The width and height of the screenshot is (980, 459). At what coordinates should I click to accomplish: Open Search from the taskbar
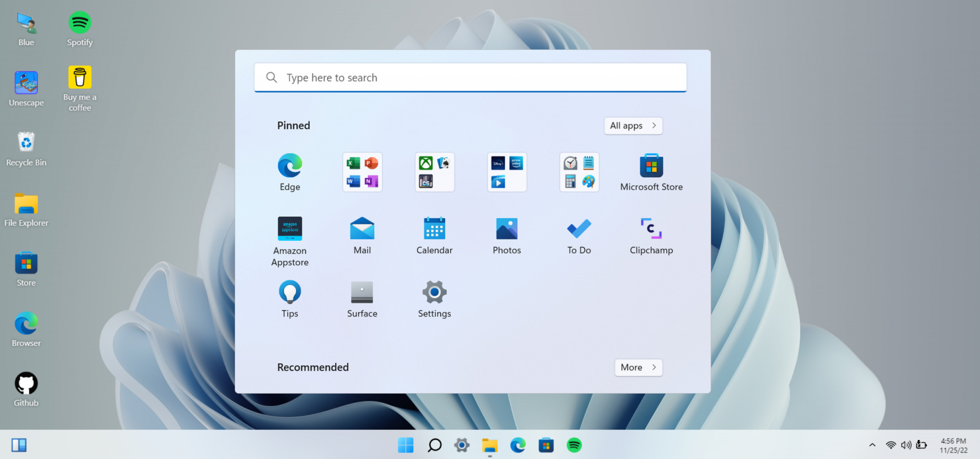(x=434, y=445)
